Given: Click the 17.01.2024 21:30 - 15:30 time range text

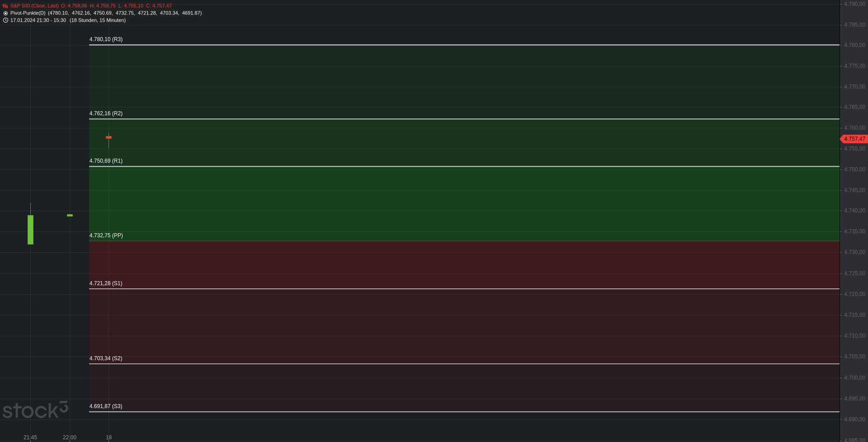Looking at the screenshot, I should point(38,20).
